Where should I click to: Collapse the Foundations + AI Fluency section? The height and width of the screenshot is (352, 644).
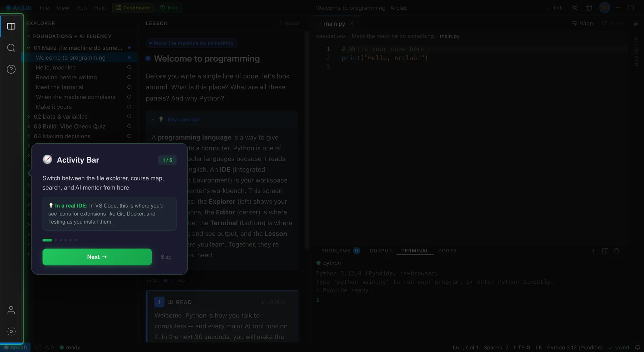click(x=70, y=36)
